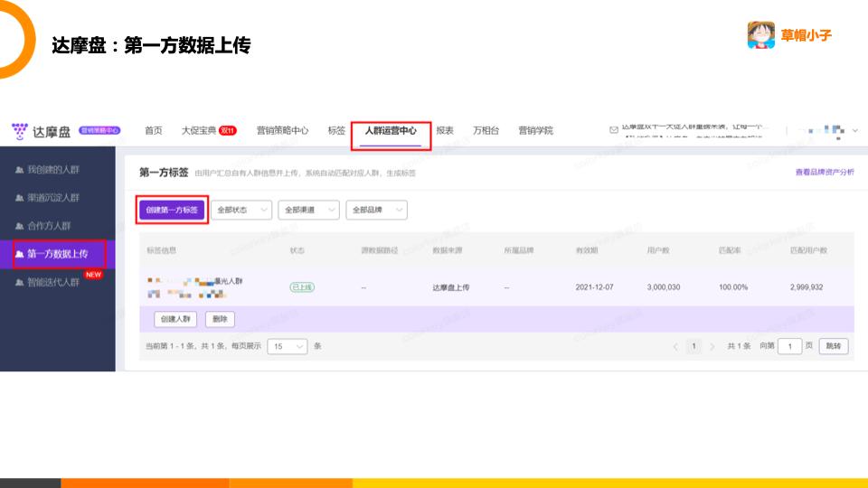Expand the 全部品牌 dropdown

tap(376, 210)
